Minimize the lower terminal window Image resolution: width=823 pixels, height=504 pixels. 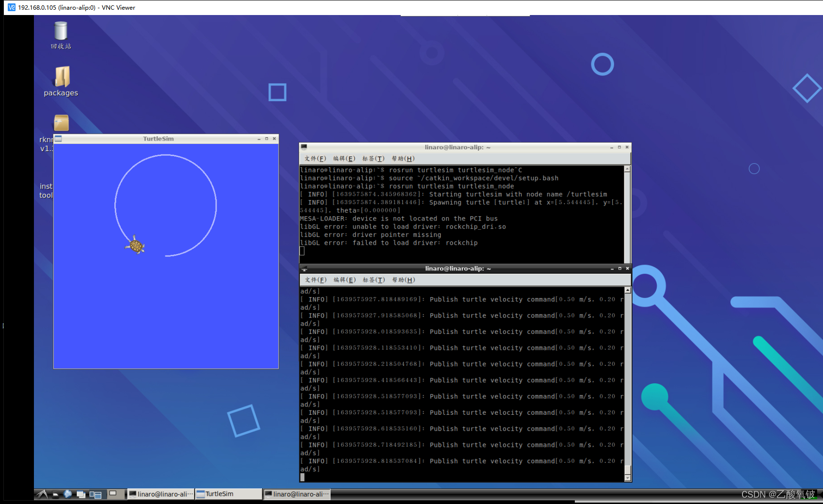(x=612, y=268)
